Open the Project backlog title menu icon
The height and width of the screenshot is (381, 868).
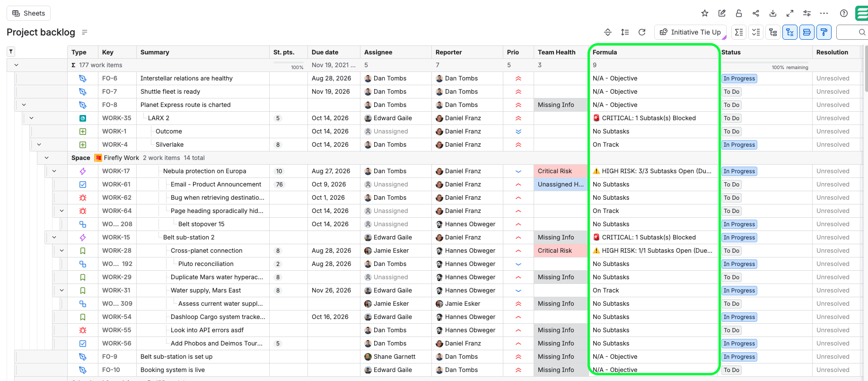[85, 32]
